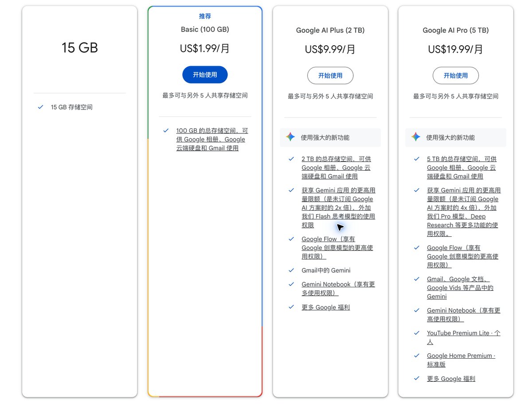This screenshot has width=532, height=407.
Task: Click the checkmark beside Google Home Premium
Action: 416,356
